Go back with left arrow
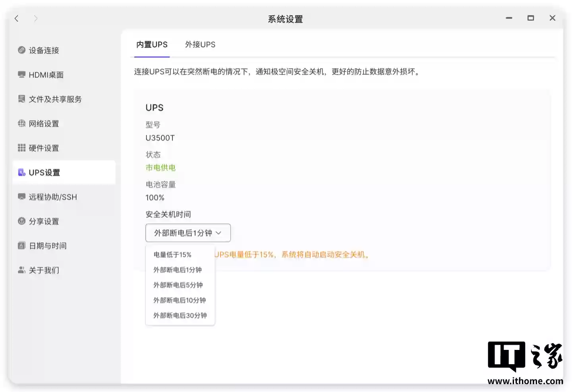 tap(17, 18)
